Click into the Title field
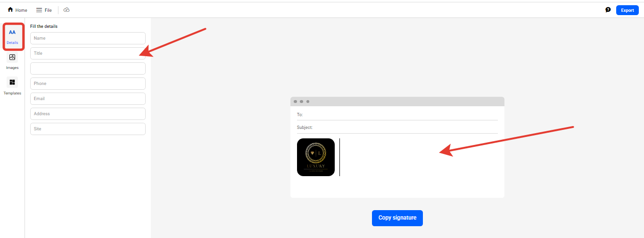 88,53
